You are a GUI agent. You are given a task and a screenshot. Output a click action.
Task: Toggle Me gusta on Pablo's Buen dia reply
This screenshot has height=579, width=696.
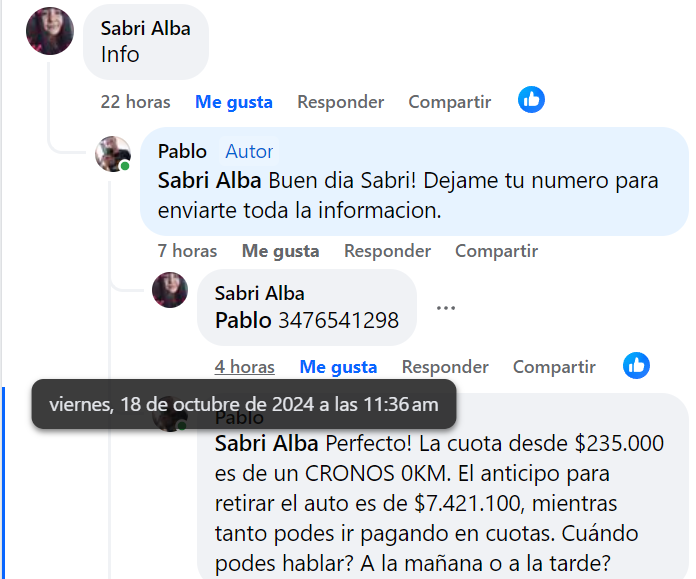click(x=280, y=251)
